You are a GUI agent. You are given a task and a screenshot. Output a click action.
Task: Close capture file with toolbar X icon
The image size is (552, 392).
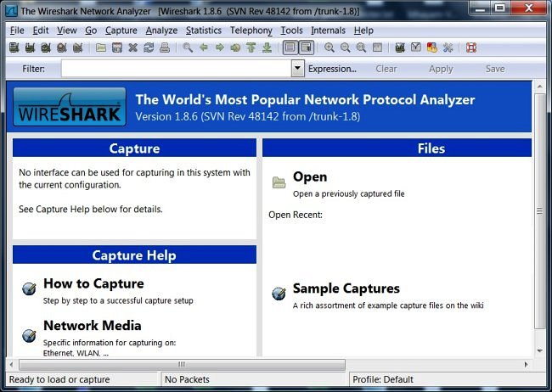coord(132,48)
